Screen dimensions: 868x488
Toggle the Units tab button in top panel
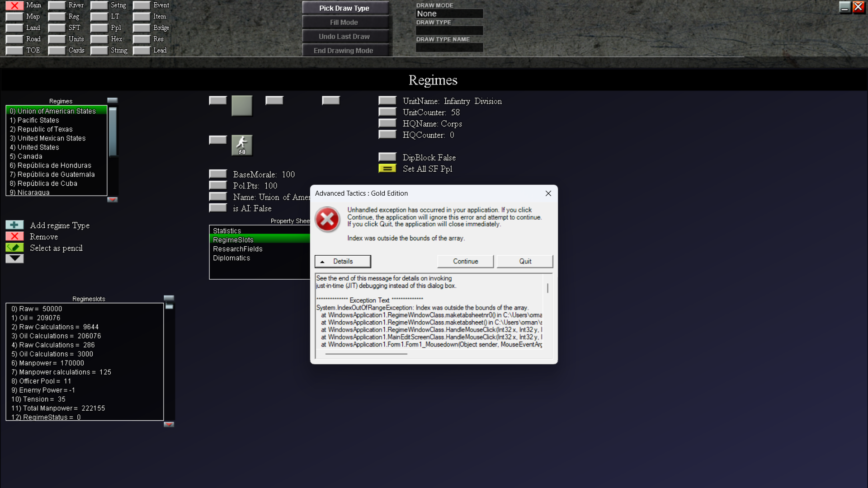57,39
